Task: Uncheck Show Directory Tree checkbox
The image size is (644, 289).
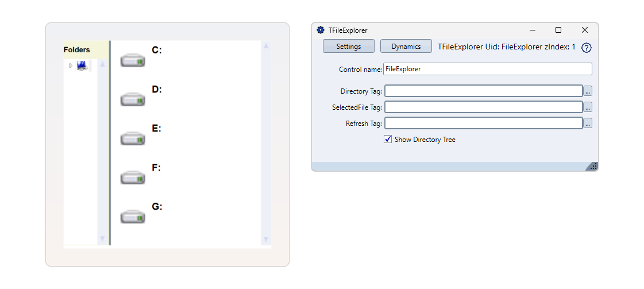Action: pyautogui.click(x=388, y=139)
